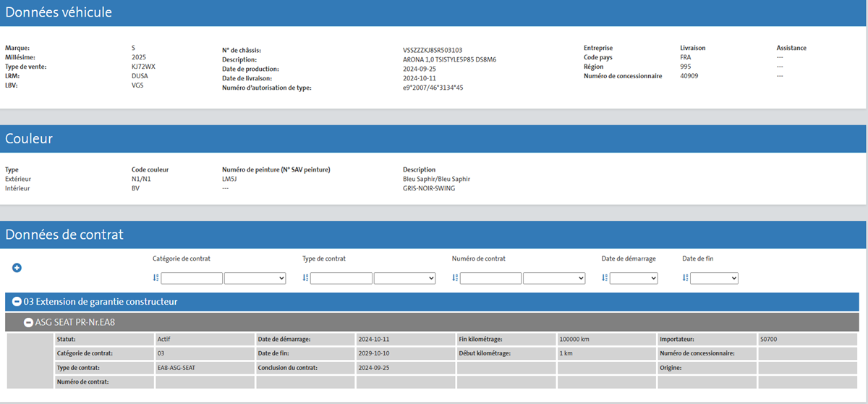The width and height of the screenshot is (868, 404).
Task: Click sort icon for Catégorie de contrat
Action: click(156, 278)
